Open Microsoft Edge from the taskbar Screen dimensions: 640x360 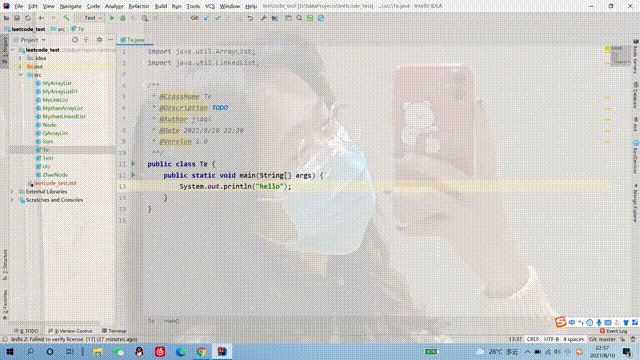tap(180, 351)
